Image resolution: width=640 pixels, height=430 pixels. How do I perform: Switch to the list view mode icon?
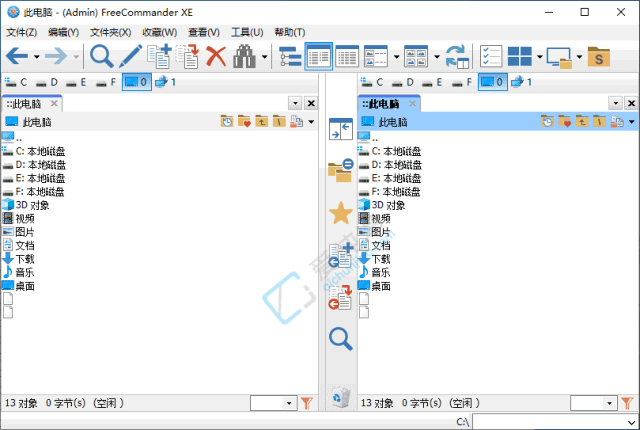(347, 56)
